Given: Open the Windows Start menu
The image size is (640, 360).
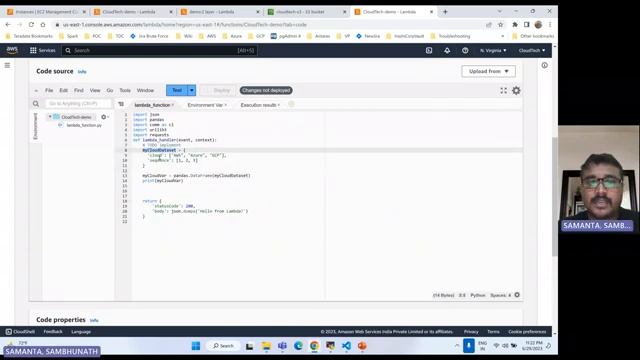Looking at the screenshot, I should tap(196, 346).
